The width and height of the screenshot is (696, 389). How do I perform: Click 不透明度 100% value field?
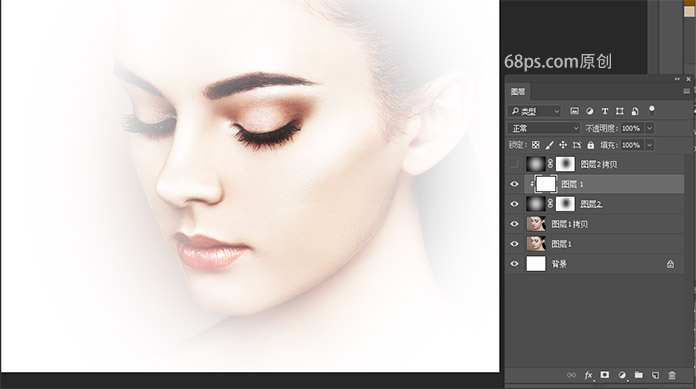tap(632, 128)
